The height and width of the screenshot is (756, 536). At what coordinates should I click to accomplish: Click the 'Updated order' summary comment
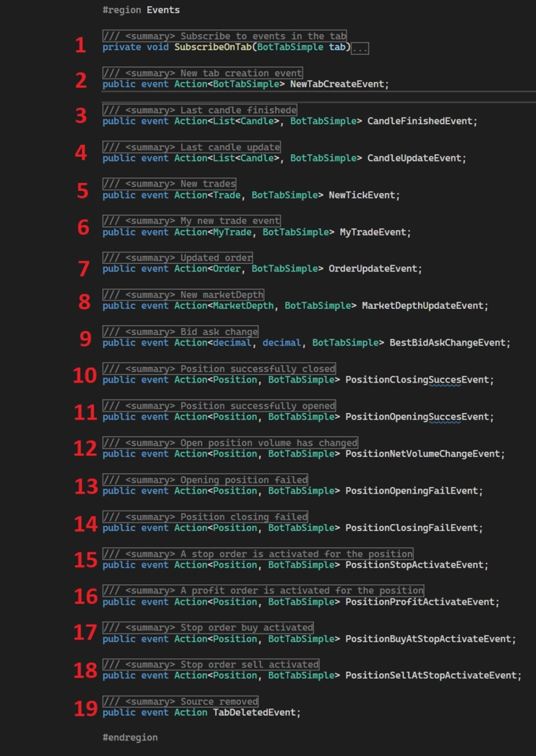tap(177, 258)
